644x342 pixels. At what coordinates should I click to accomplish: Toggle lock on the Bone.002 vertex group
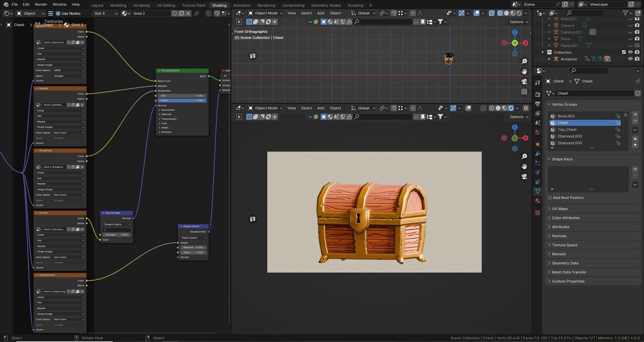click(618, 116)
